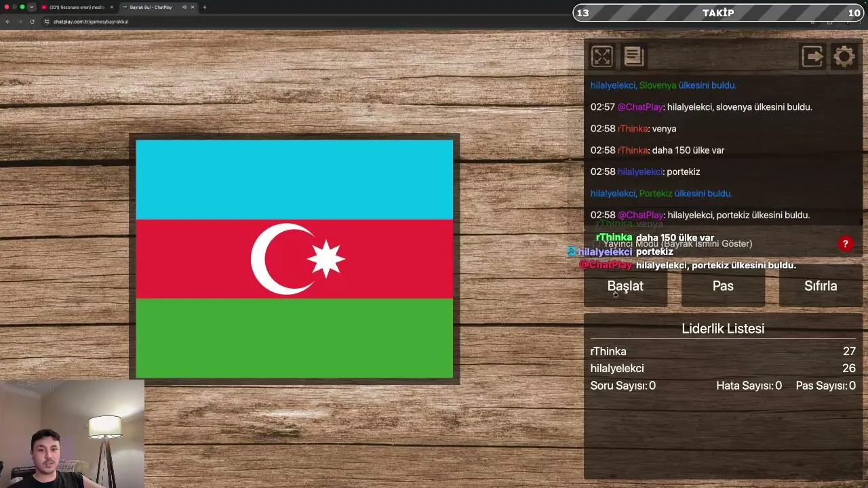Viewport: 868px width, 488px height.
Task: Click chat message "daha 150 ülke var" at 02:58
Action: pos(657,150)
